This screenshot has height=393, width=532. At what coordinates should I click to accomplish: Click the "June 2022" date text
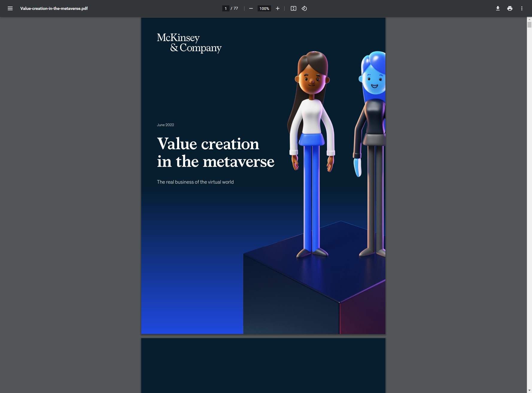(x=165, y=125)
